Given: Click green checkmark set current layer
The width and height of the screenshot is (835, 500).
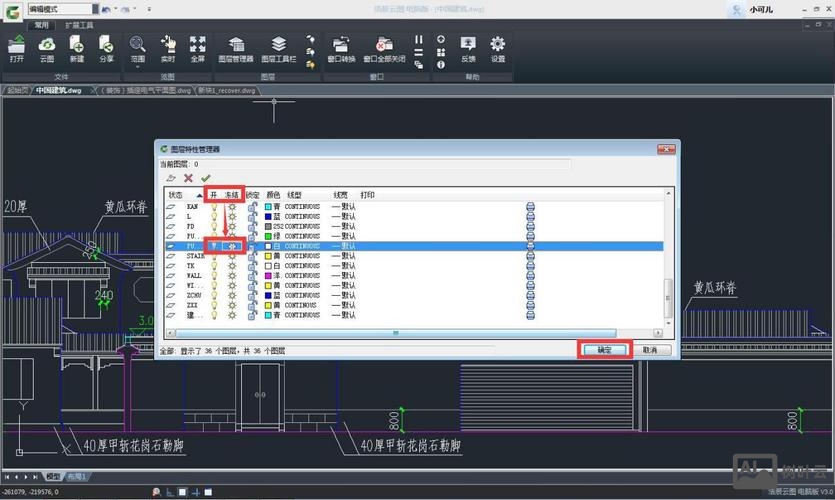Looking at the screenshot, I should tap(206, 178).
